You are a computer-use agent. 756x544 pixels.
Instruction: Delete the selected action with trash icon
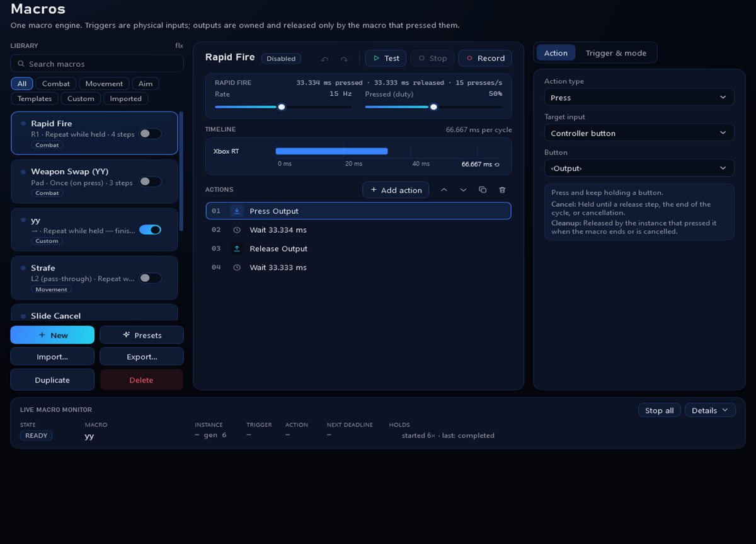click(502, 190)
